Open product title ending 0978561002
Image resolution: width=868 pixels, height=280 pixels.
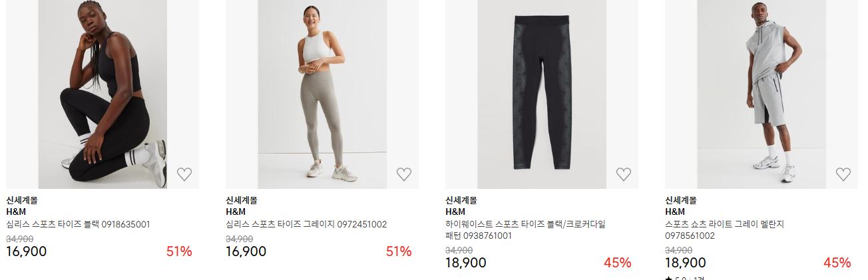tap(725, 229)
